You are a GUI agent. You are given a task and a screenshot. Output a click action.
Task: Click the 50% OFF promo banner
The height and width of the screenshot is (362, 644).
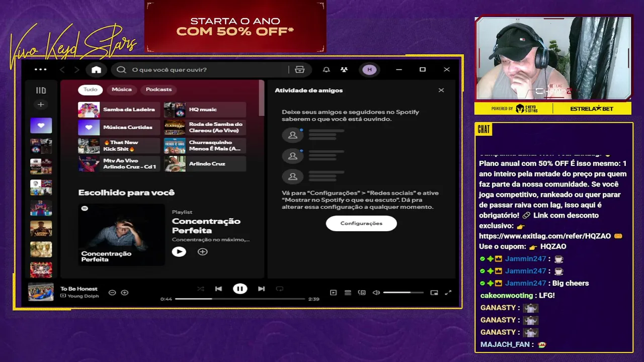tap(235, 27)
